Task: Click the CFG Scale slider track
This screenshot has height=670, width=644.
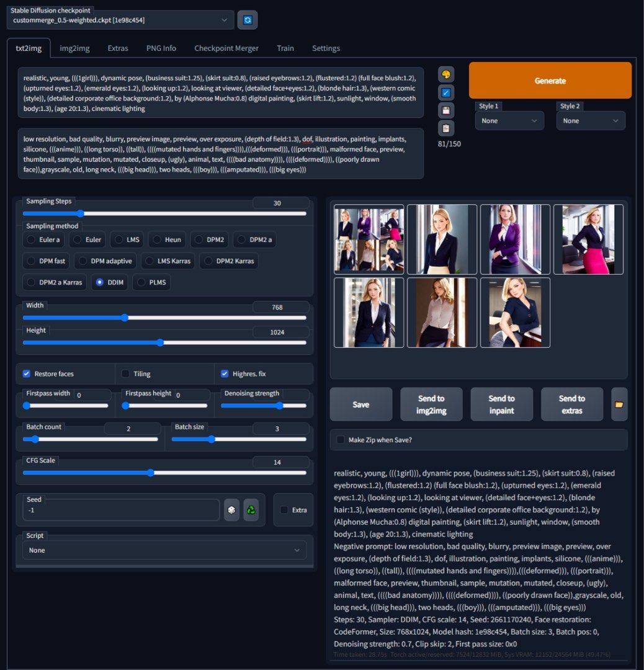Action: tap(164, 473)
